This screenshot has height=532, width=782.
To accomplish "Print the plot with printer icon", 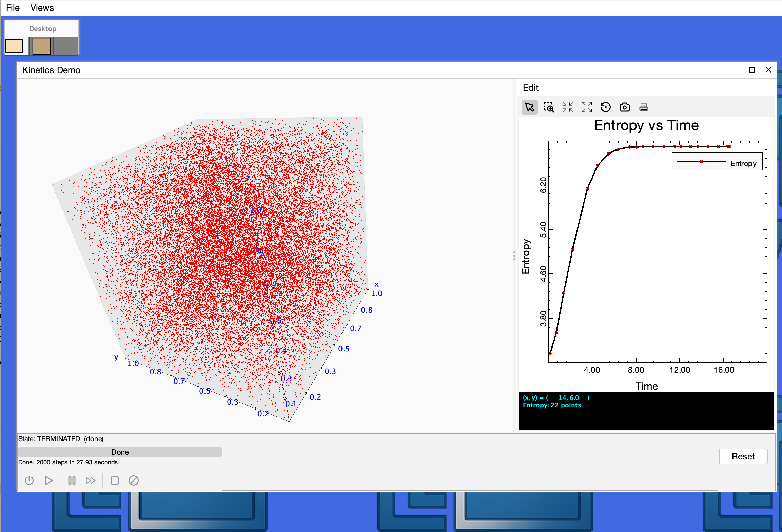I will tap(643, 107).
